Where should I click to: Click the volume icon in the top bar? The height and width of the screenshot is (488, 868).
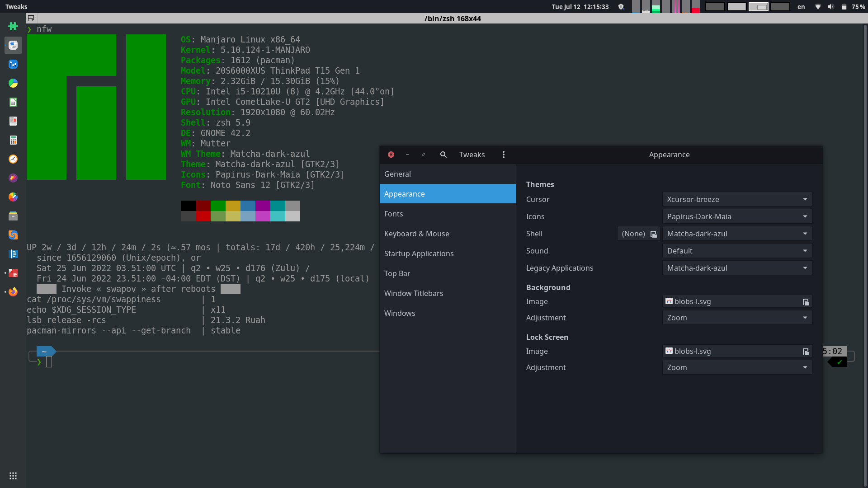click(831, 7)
